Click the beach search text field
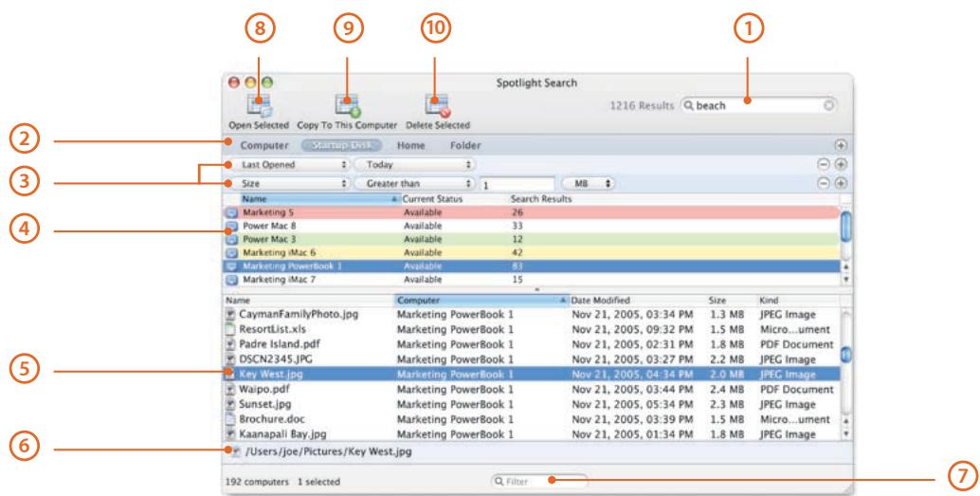This screenshot has width=980, height=496. pos(758,105)
